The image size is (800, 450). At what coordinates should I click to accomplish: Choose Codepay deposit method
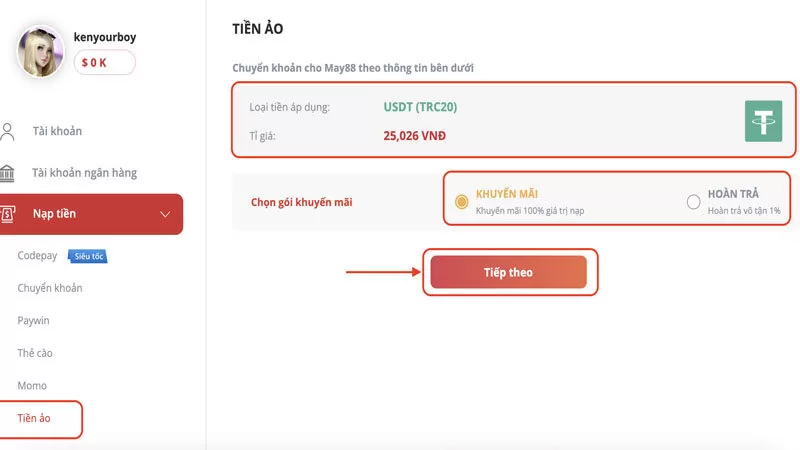coord(39,256)
